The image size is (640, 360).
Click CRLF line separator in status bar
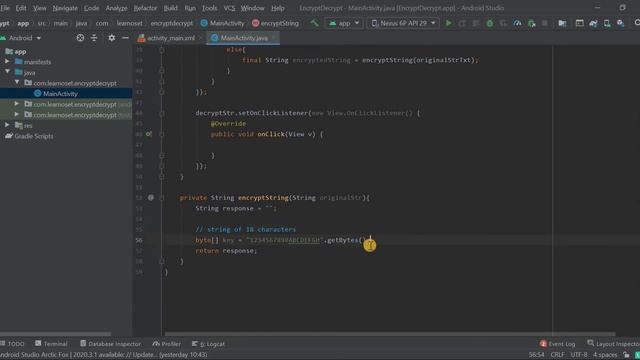(x=557, y=355)
